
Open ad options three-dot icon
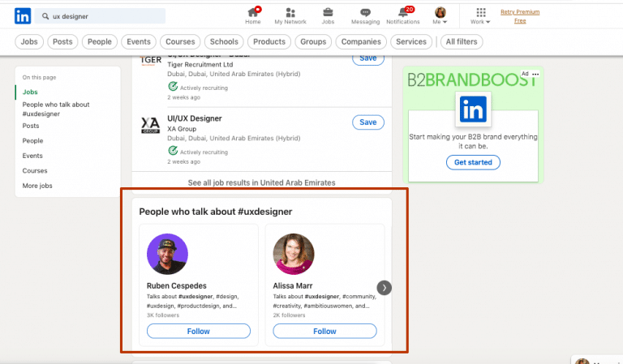click(x=535, y=74)
